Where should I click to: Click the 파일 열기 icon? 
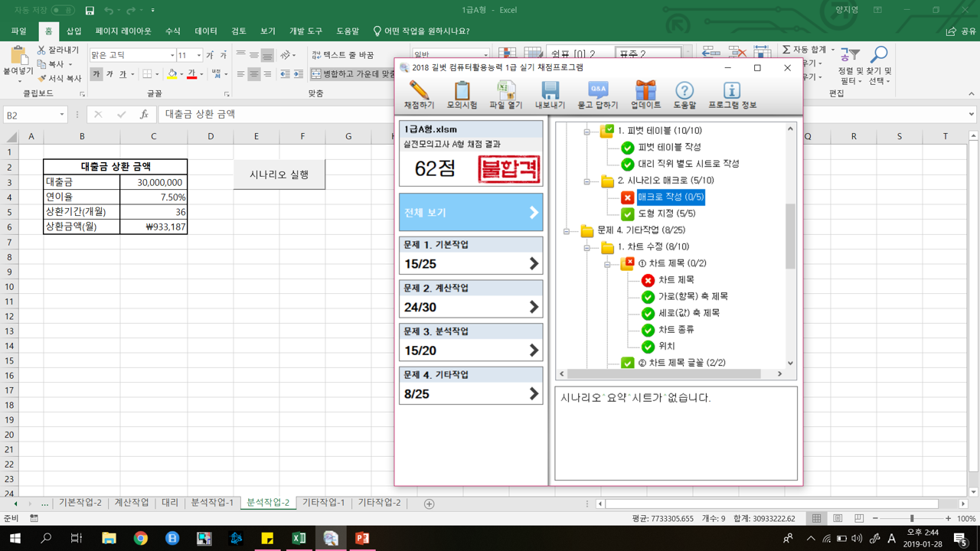point(505,95)
